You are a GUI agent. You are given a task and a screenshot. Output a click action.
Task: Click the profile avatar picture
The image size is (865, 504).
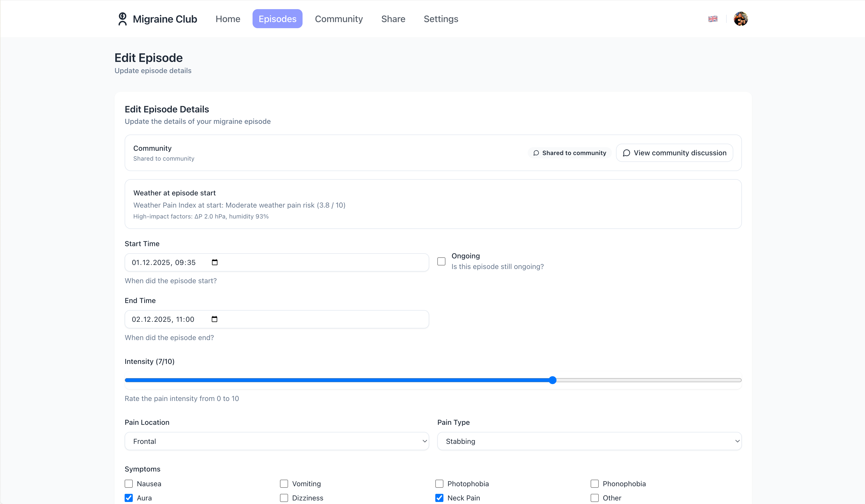[740, 19]
